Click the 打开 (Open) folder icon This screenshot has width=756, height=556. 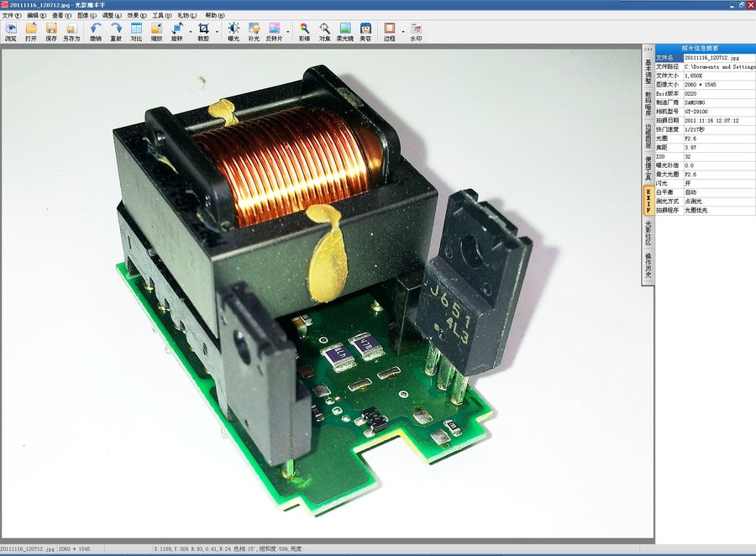[31, 32]
